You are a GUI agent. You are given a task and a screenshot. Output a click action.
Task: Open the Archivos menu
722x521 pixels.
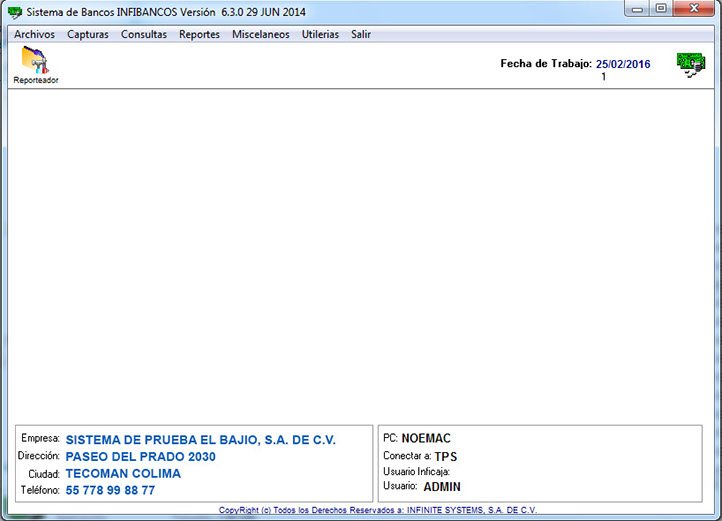34,34
